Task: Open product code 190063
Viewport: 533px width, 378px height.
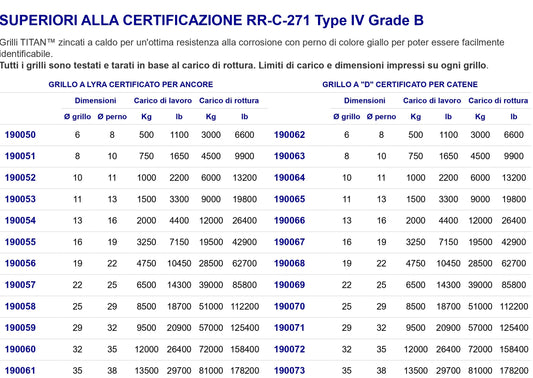Action: [x=290, y=156]
